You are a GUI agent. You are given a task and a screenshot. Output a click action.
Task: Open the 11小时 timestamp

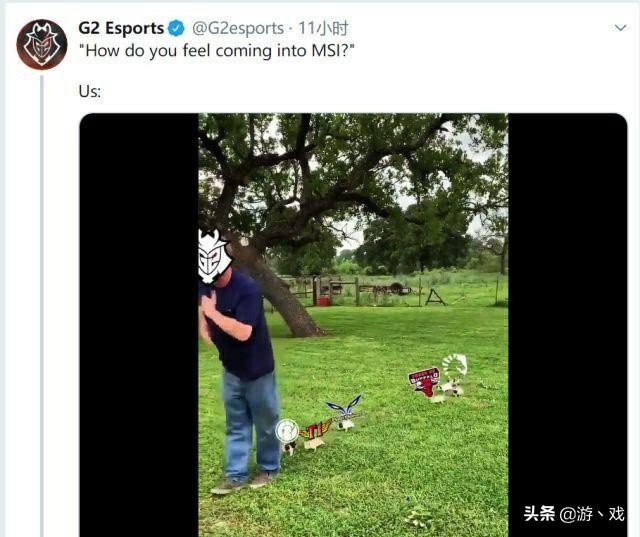tap(323, 28)
